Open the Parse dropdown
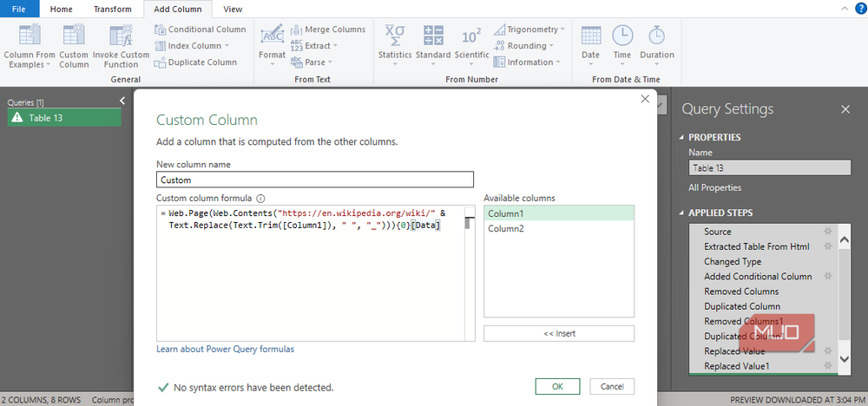 [311, 62]
